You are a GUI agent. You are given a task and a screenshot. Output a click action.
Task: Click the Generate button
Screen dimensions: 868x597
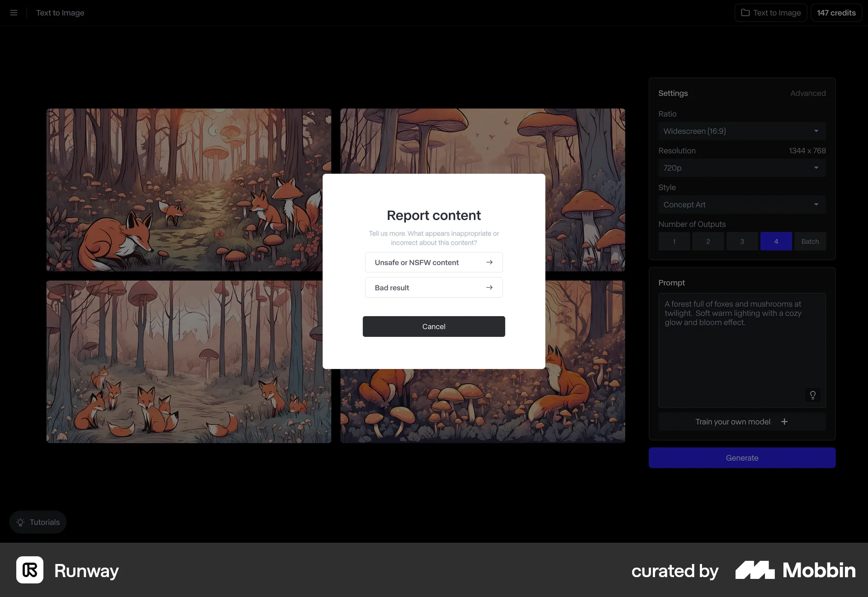(741, 458)
